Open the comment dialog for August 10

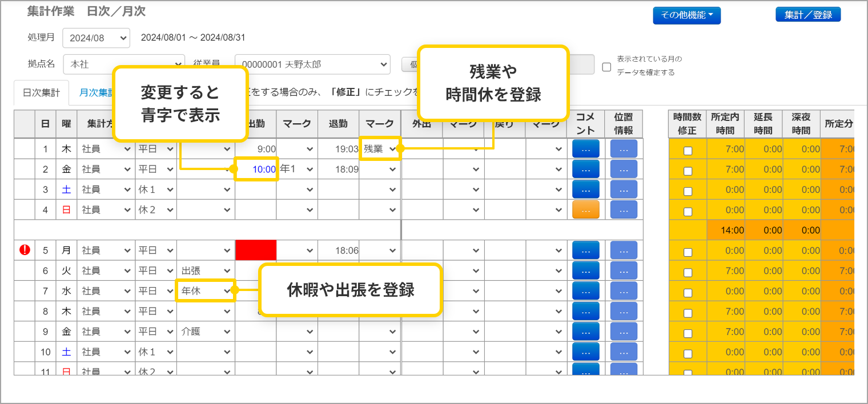tap(586, 352)
